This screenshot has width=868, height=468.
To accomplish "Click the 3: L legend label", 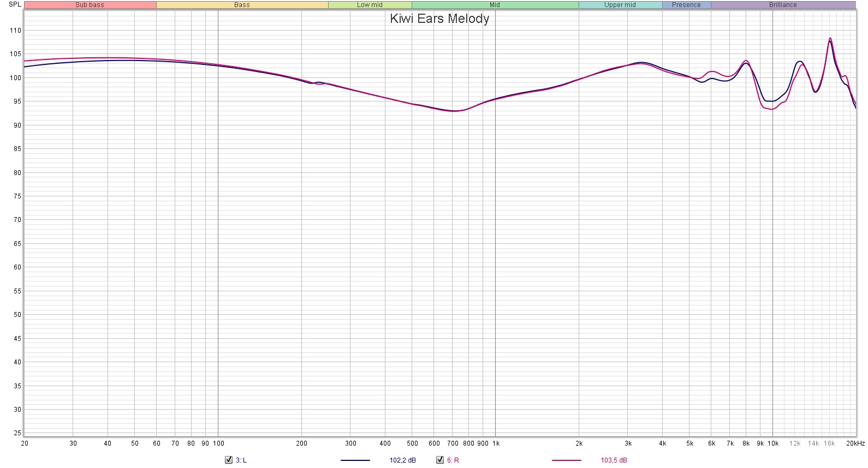I will click(241, 460).
